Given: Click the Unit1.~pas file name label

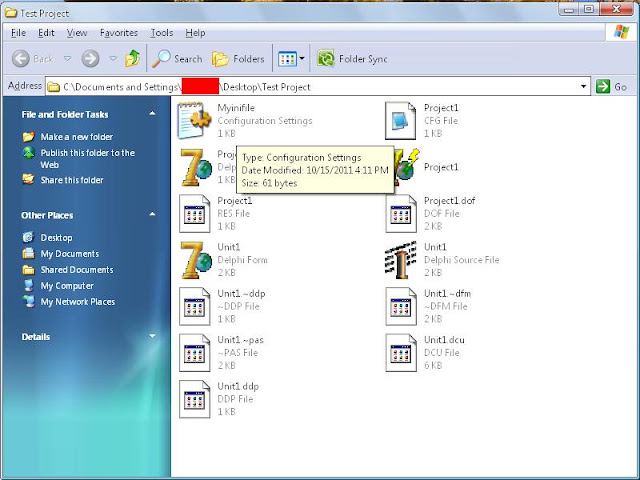Looking at the screenshot, I should pyautogui.click(x=240, y=340).
